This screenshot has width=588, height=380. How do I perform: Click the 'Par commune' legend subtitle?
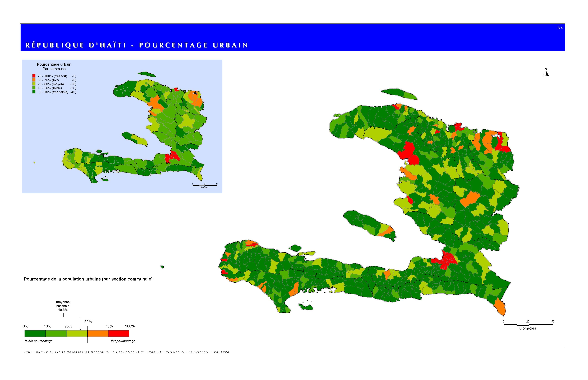54,69
